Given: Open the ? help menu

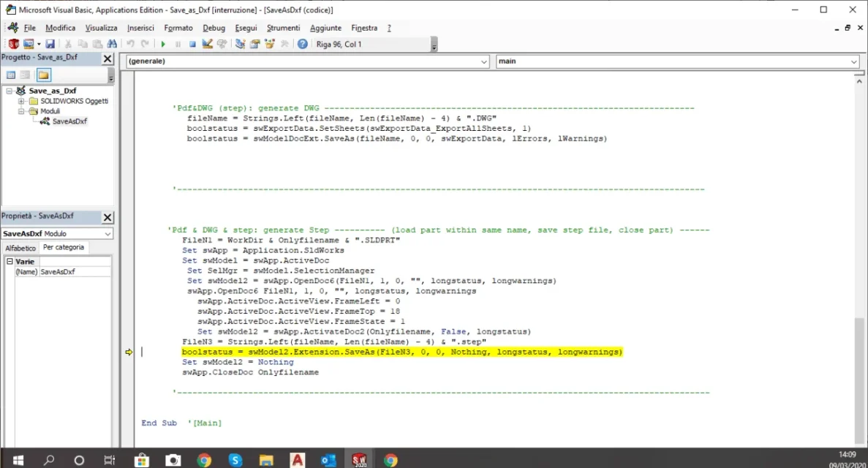Looking at the screenshot, I should click(x=389, y=28).
